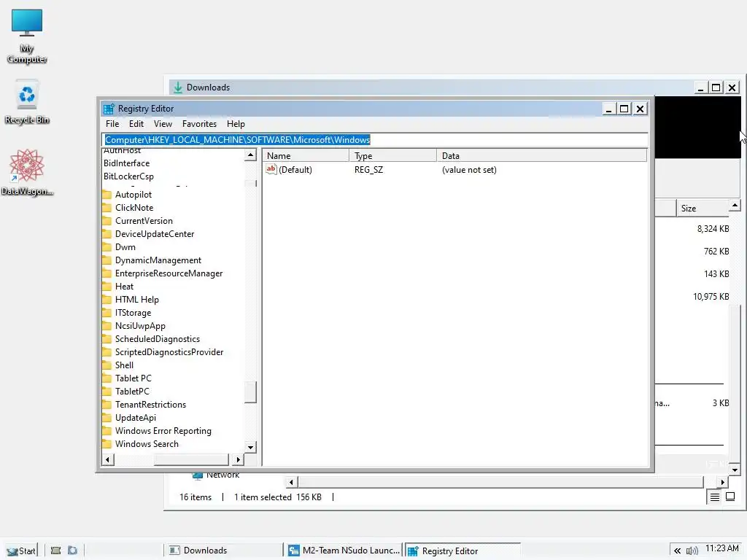
Task: Click the taskbar clock showing 11:23 AM
Action: click(x=721, y=548)
